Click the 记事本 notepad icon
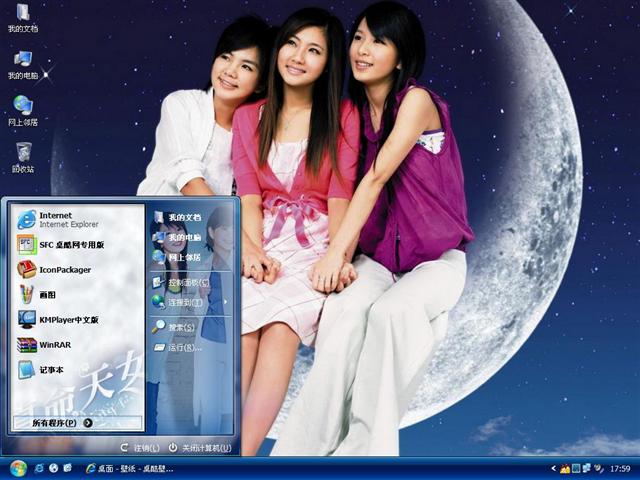This screenshot has height=480, width=640. click(27, 370)
